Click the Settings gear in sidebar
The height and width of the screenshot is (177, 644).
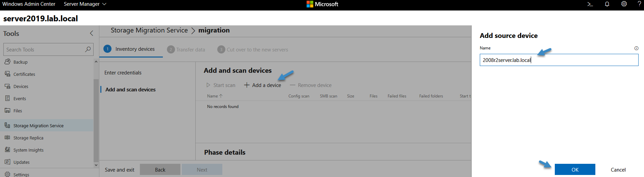tap(7, 174)
